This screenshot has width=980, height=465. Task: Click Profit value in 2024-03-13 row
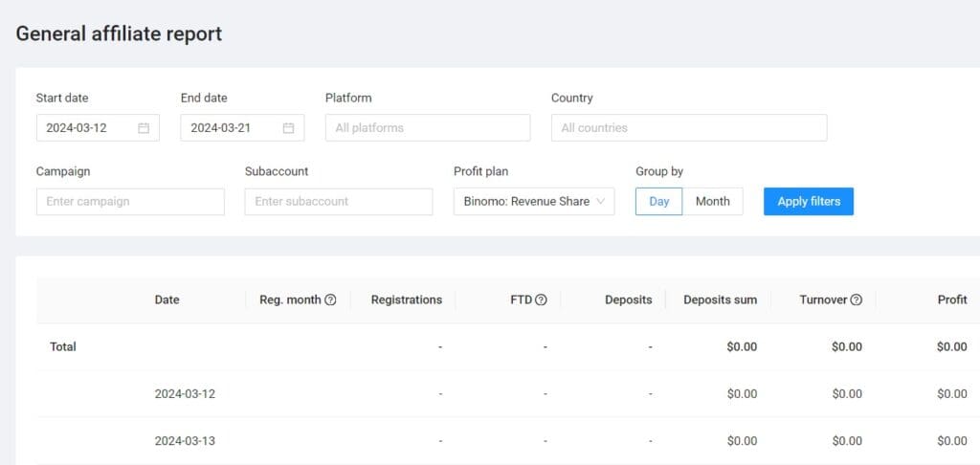pos(952,441)
